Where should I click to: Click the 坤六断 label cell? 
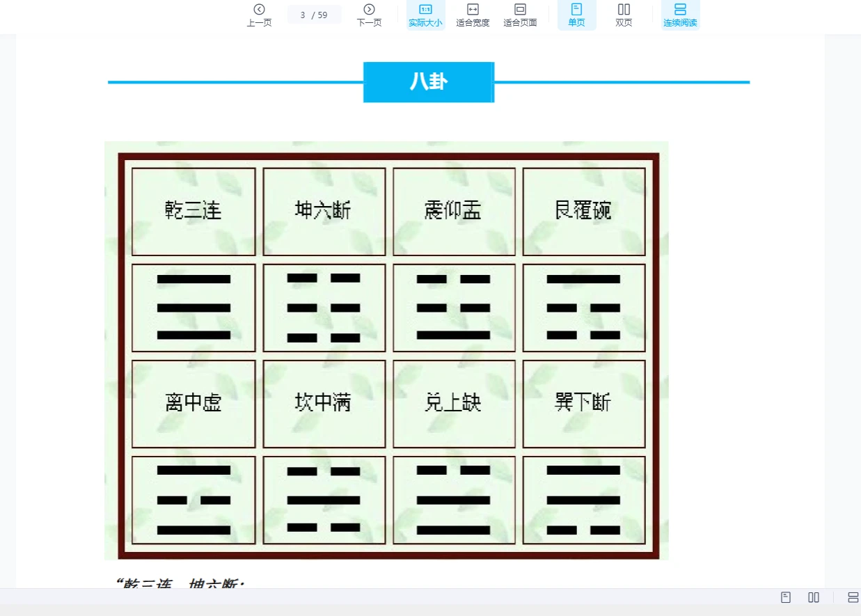[x=324, y=211]
